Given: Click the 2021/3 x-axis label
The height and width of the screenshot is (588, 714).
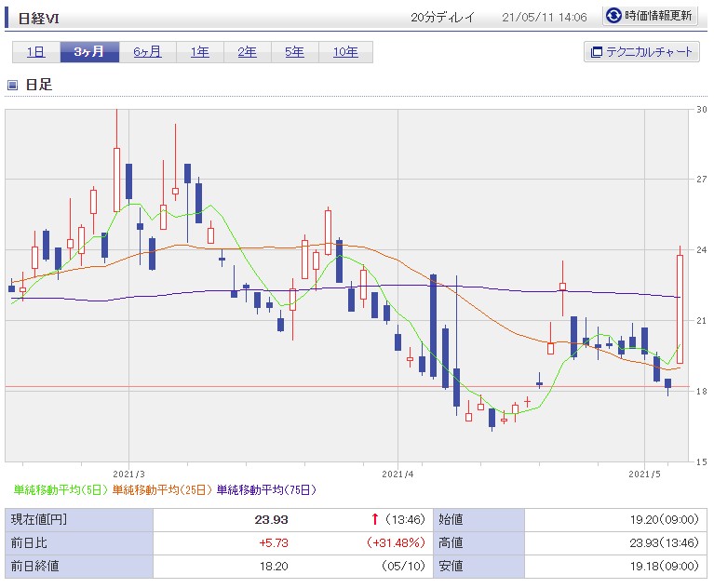Looking at the screenshot, I should coord(128,474).
